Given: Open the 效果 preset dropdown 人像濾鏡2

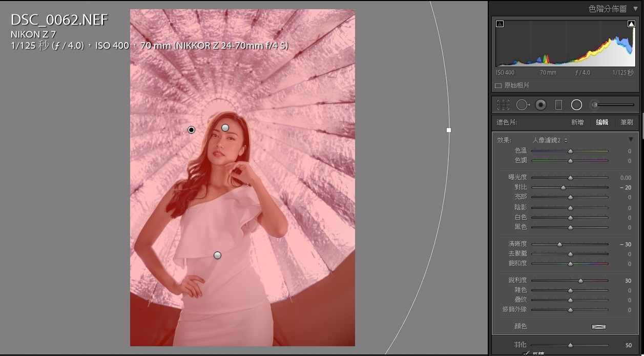Looking at the screenshot, I should tap(550, 140).
